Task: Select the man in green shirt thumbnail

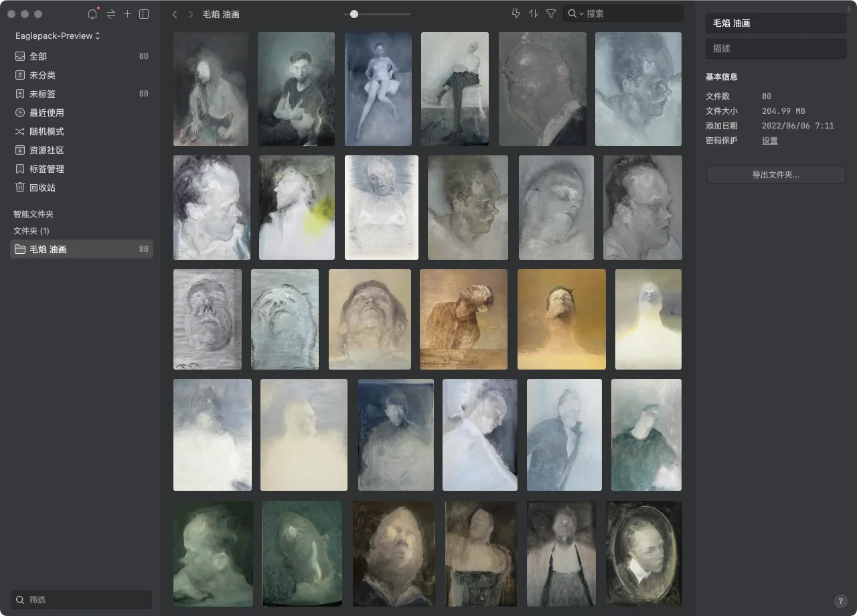Action: point(646,435)
